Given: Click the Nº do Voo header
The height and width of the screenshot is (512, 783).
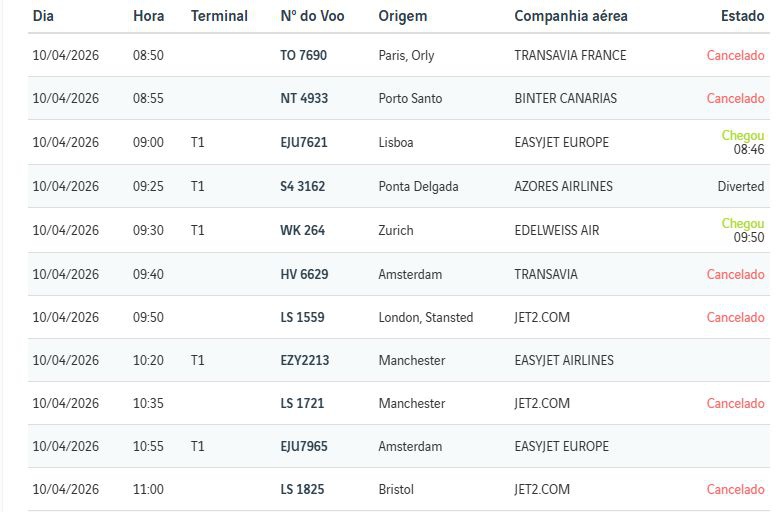Looking at the screenshot, I should [312, 16].
